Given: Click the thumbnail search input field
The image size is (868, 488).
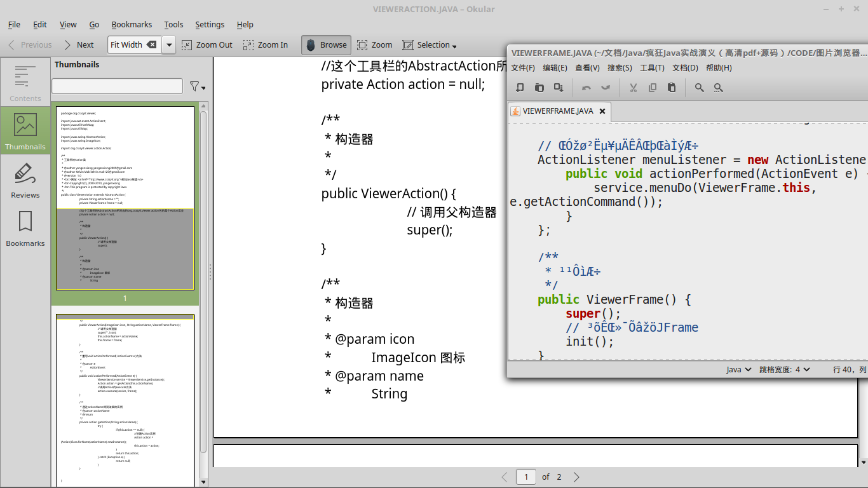Looking at the screenshot, I should point(117,86).
